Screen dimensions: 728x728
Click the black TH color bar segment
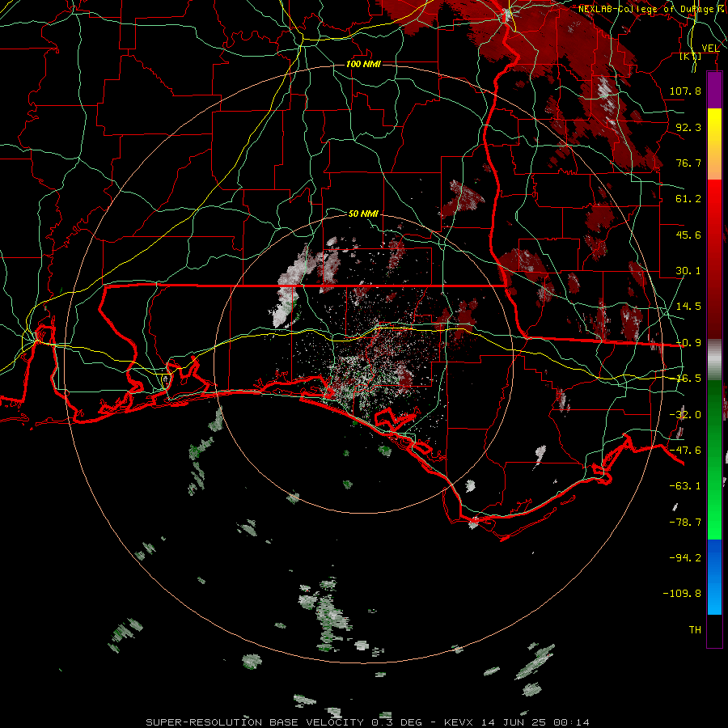(x=714, y=630)
